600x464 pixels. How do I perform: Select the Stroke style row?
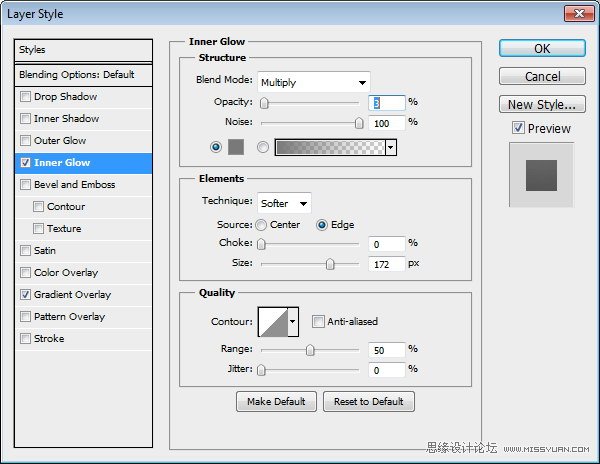[83, 339]
